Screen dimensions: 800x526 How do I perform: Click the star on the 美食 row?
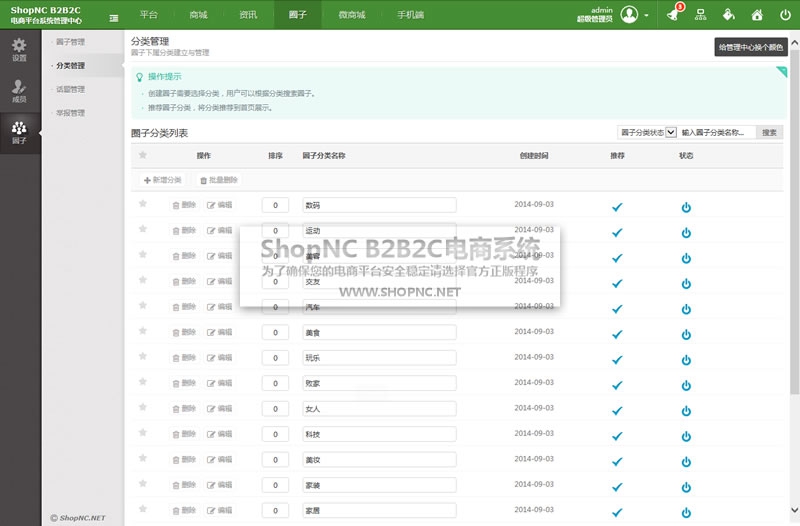point(143,331)
